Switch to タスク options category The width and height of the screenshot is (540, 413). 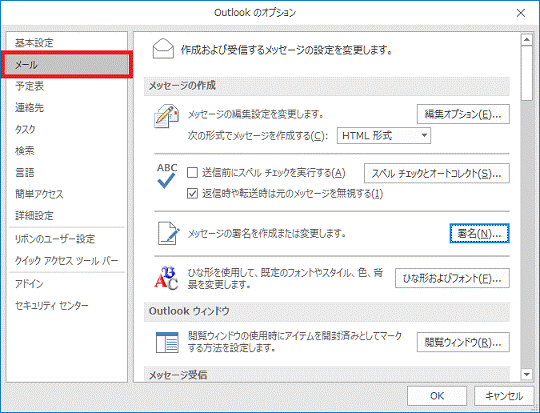click(x=66, y=129)
